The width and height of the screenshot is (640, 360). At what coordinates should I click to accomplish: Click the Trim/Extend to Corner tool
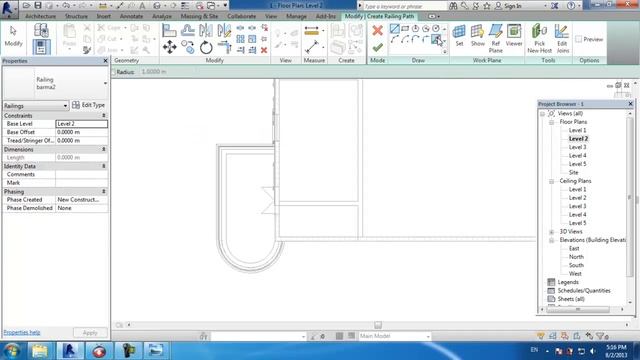pyautogui.click(x=224, y=47)
